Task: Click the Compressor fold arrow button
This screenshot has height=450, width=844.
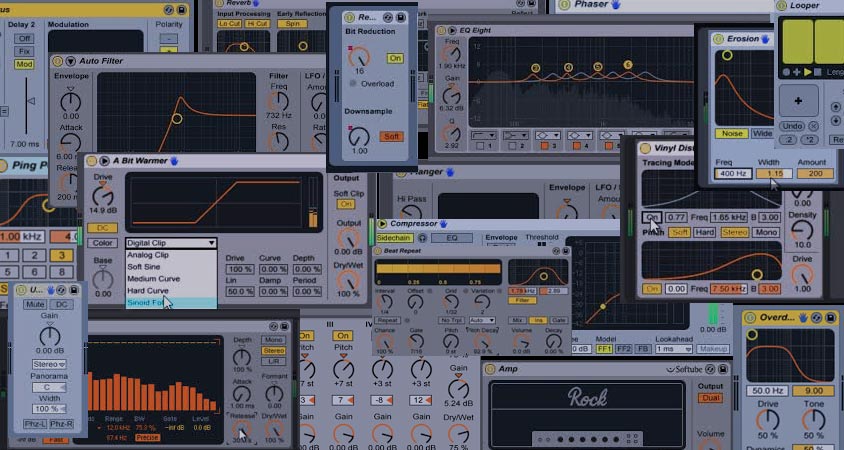Action: (383, 223)
